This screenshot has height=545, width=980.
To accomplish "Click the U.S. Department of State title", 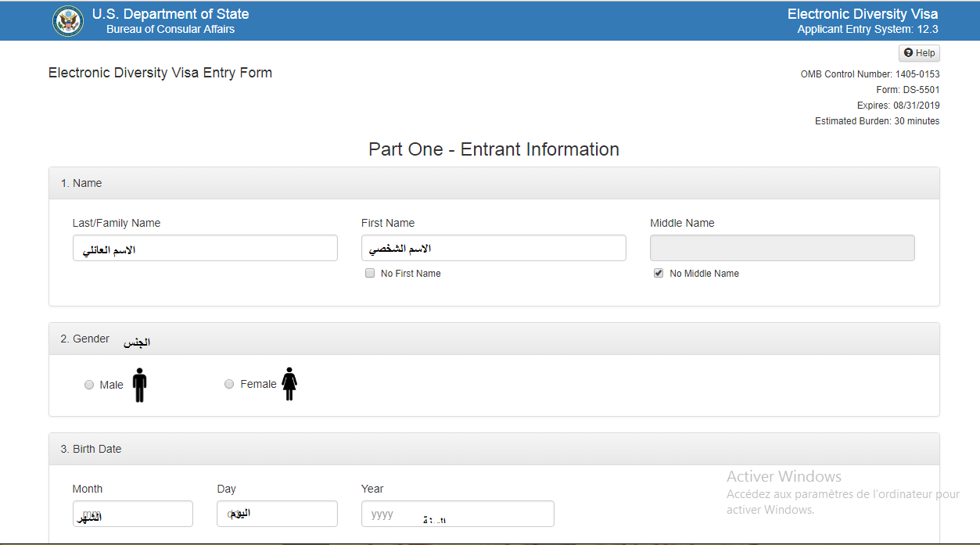I will (x=171, y=14).
